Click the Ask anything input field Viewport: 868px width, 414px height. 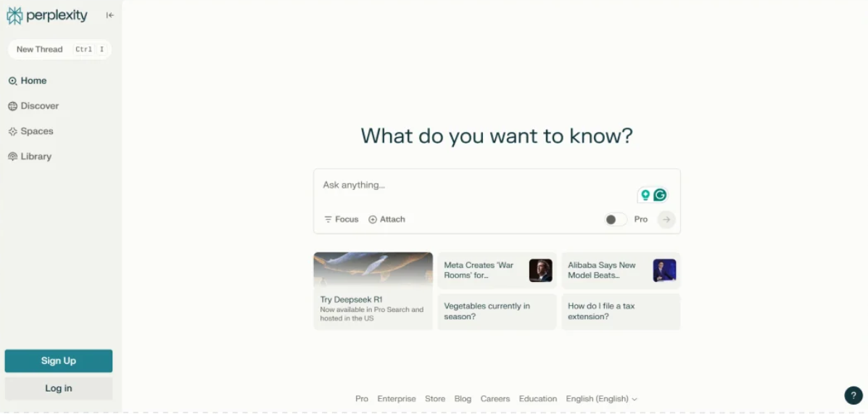(x=471, y=186)
